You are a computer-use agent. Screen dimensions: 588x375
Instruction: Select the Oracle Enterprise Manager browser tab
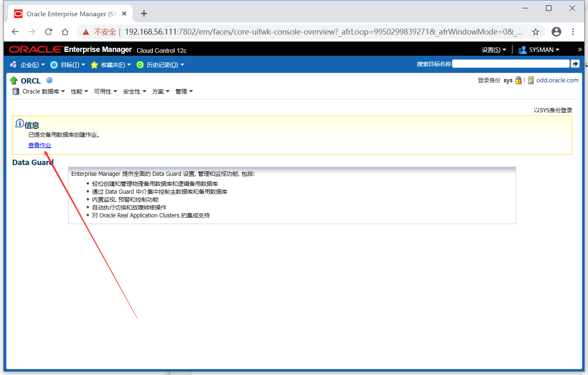(x=71, y=14)
